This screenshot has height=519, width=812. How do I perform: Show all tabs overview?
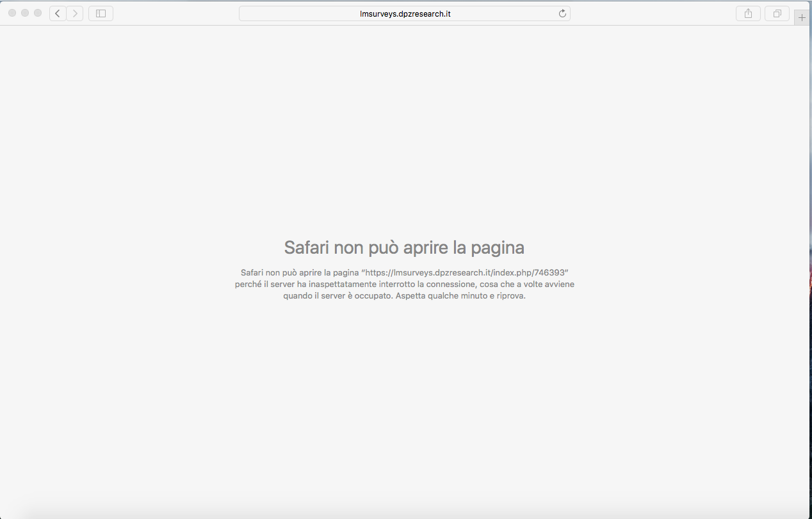coord(777,13)
